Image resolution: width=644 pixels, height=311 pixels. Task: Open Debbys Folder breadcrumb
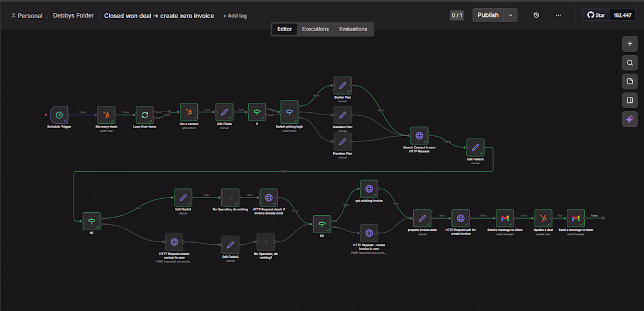[x=74, y=16]
